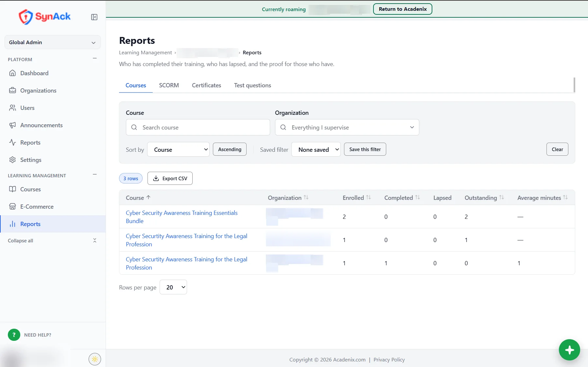The image size is (588, 367).
Task: Click the Users people icon
Action: (12, 108)
